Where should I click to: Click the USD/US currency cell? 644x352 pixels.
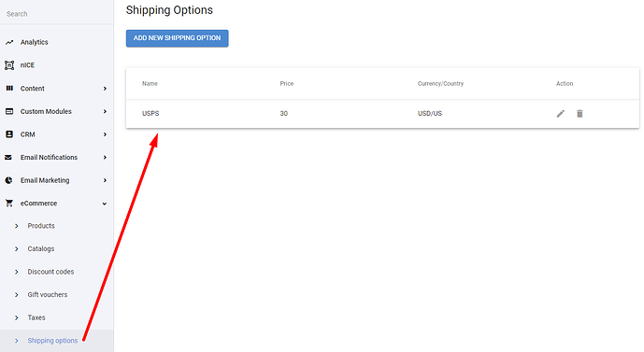pos(430,113)
